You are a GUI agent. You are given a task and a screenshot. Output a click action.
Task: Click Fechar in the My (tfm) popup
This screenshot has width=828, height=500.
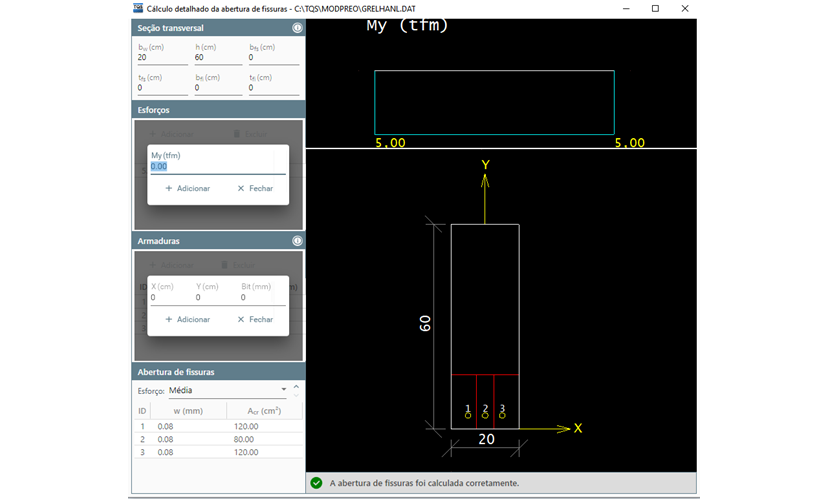255,188
